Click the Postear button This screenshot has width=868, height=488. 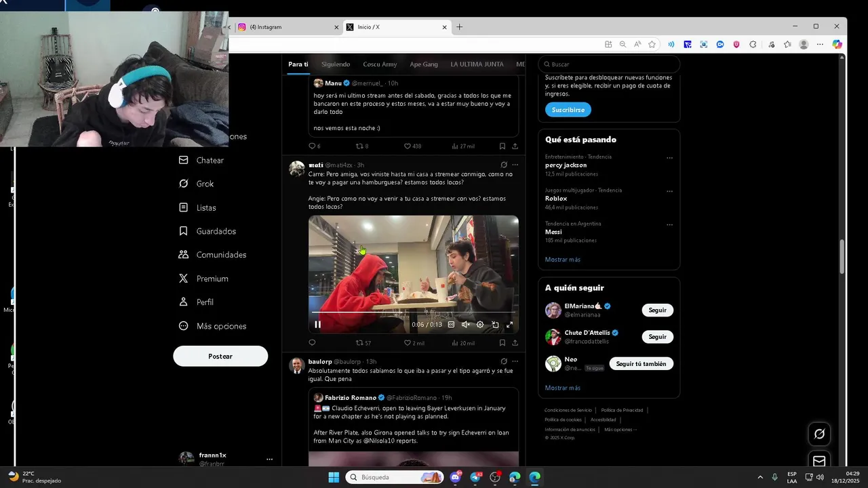coord(220,357)
